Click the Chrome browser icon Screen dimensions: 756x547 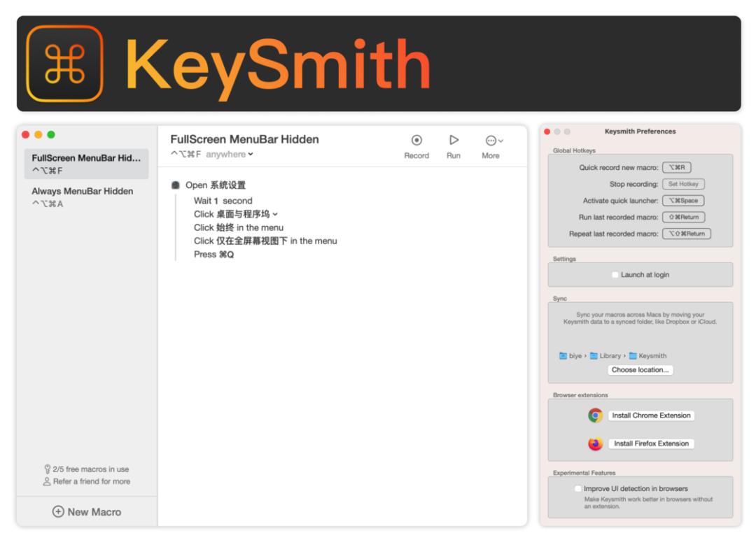pos(596,415)
